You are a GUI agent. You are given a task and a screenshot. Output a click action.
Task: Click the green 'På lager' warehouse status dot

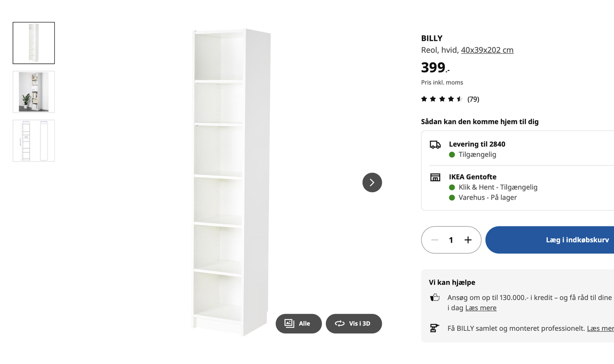click(451, 197)
